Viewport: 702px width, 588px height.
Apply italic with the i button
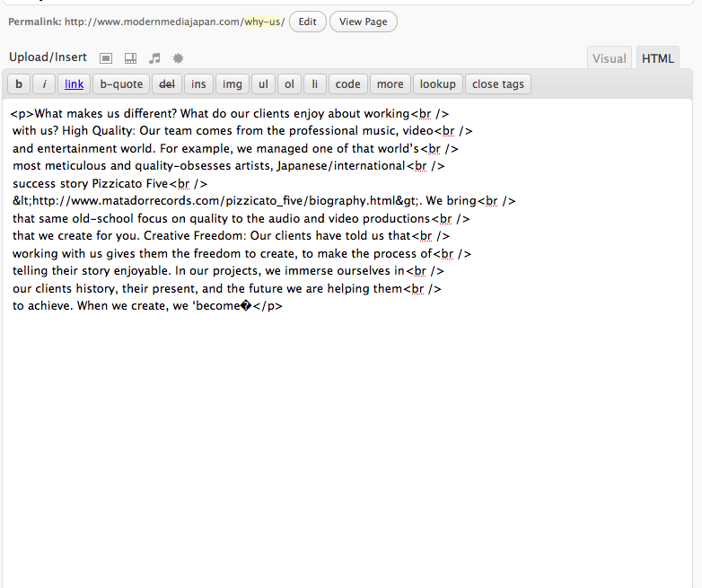point(44,84)
